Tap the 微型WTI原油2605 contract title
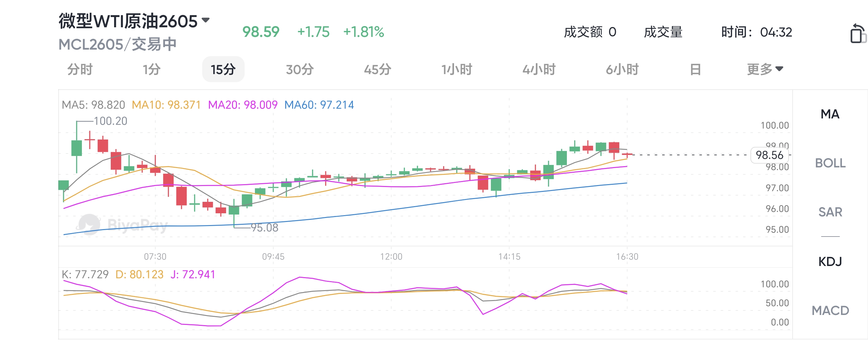The width and height of the screenshot is (868, 350). point(128,21)
